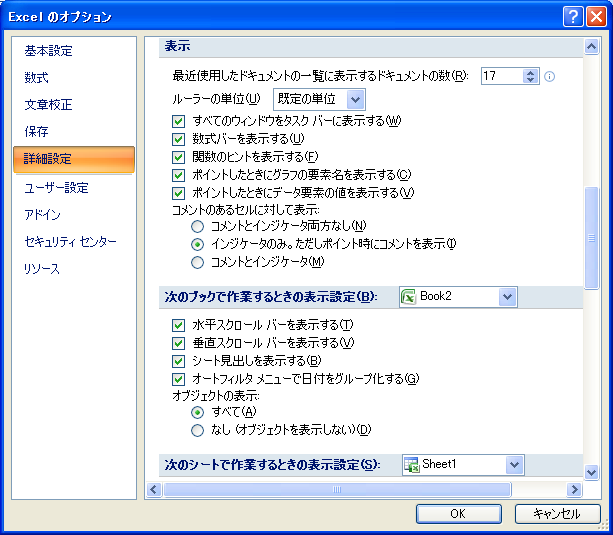
Task: Open the 数式 category
Action: pos(74,78)
